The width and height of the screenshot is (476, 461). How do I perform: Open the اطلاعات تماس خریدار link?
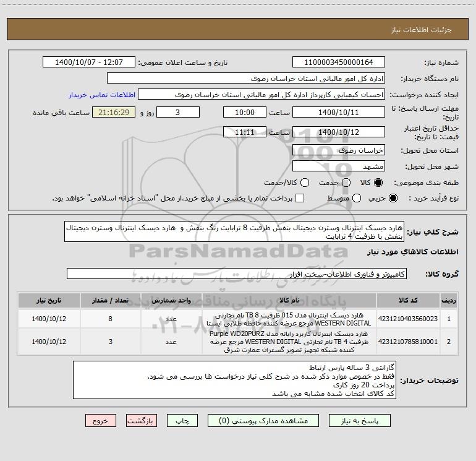[102, 95]
